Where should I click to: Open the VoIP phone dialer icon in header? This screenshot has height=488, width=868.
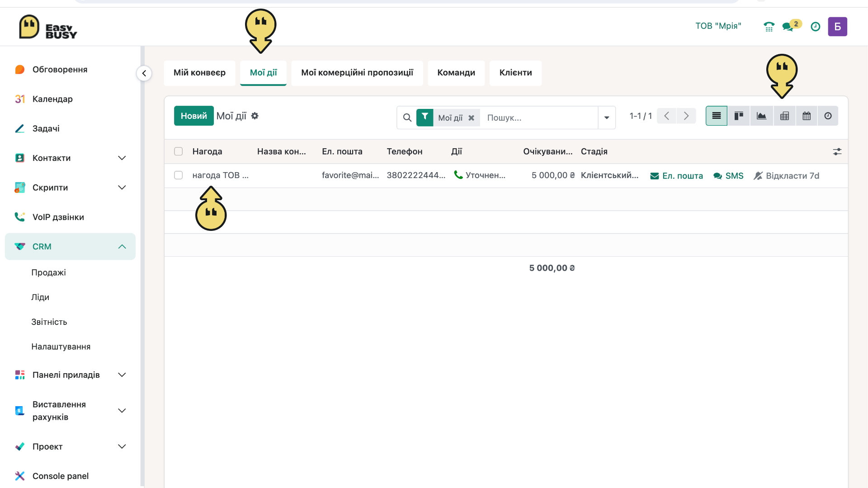(x=769, y=27)
